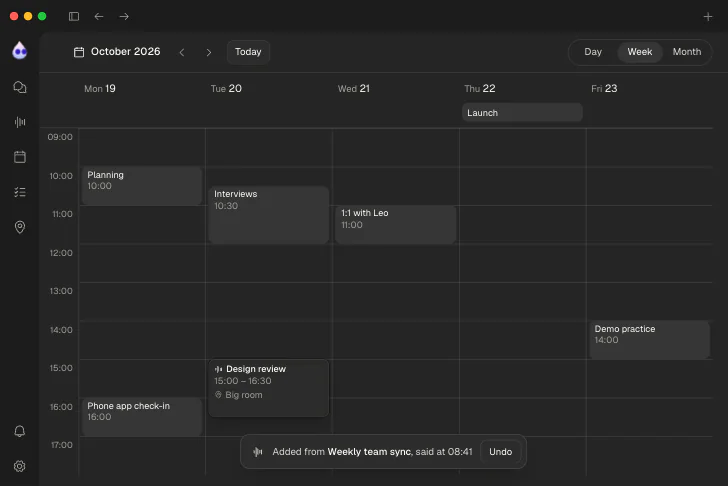The width and height of the screenshot is (728, 486).
Task: Go forward with the right arrow
Action: tap(124, 16)
